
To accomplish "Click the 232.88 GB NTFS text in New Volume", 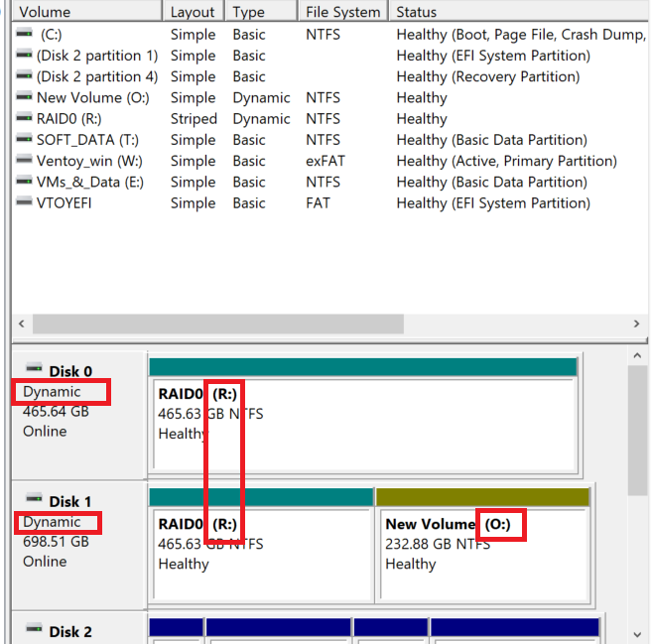I will 438,544.
